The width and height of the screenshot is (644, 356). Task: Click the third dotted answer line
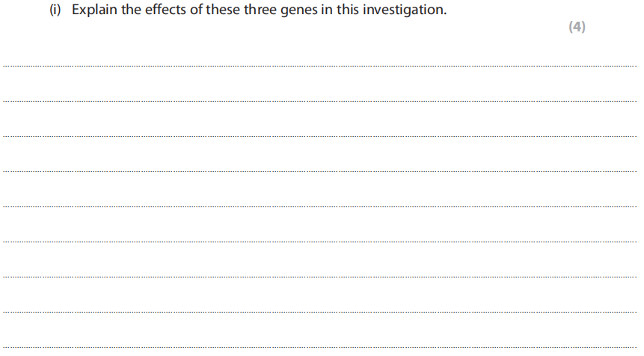[322, 137]
